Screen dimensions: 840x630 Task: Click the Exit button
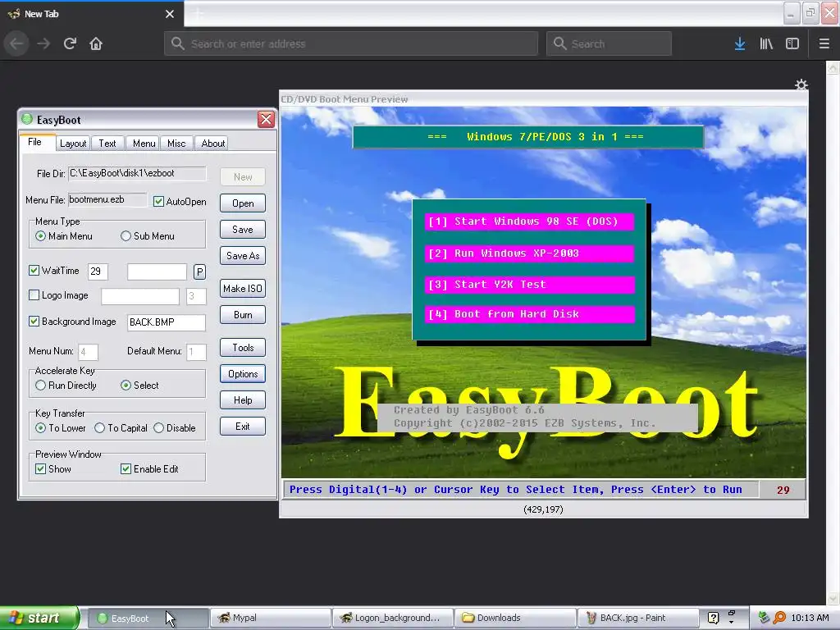click(243, 427)
